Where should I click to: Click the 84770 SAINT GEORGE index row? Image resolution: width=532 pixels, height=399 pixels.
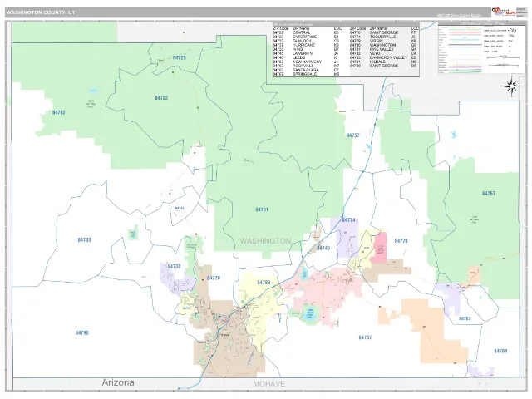pyautogui.click(x=383, y=32)
